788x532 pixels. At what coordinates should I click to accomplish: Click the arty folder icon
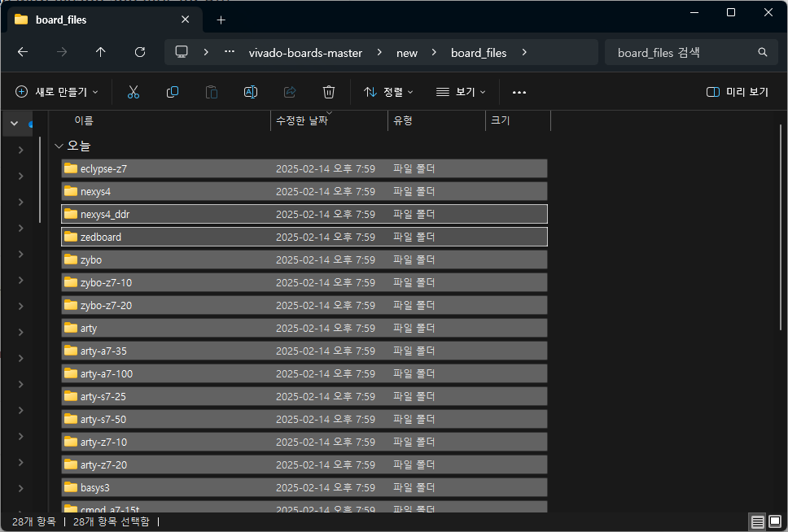pyautogui.click(x=71, y=328)
